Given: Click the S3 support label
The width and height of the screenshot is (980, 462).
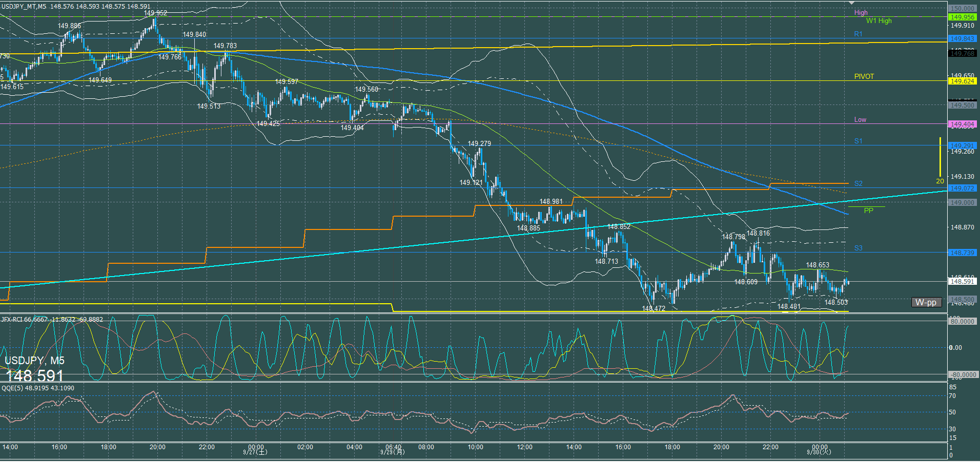Looking at the screenshot, I should tap(858, 248).
